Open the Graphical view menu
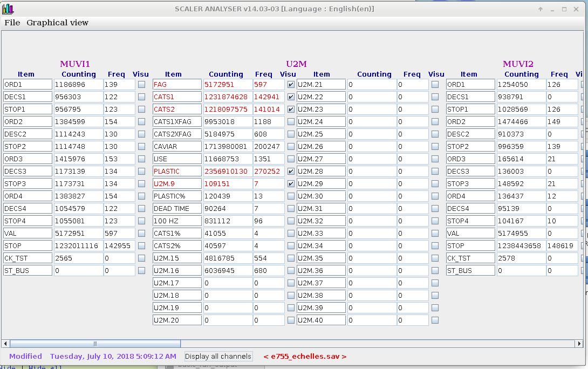588x369 pixels. point(57,23)
